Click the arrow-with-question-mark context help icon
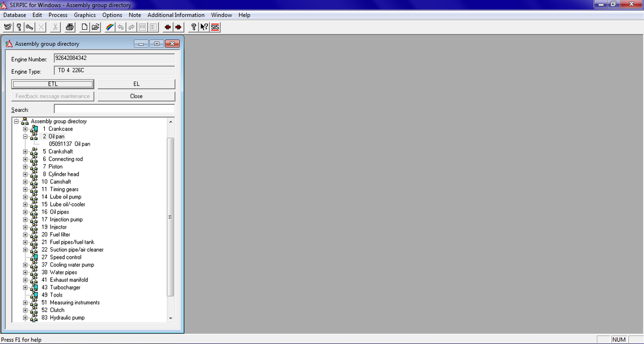The height and width of the screenshot is (344, 644). click(x=204, y=27)
